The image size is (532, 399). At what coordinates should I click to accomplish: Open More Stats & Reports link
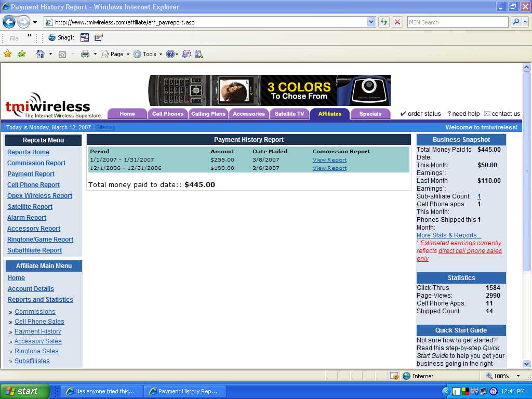point(449,235)
